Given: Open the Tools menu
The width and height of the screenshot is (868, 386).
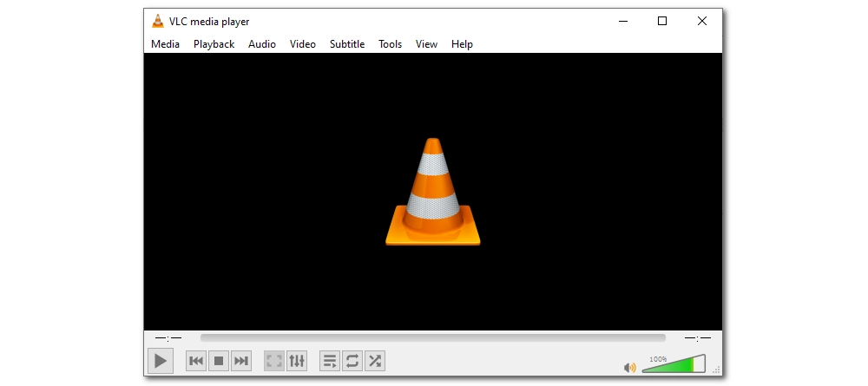Looking at the screenshot, I should coord(391,44).
